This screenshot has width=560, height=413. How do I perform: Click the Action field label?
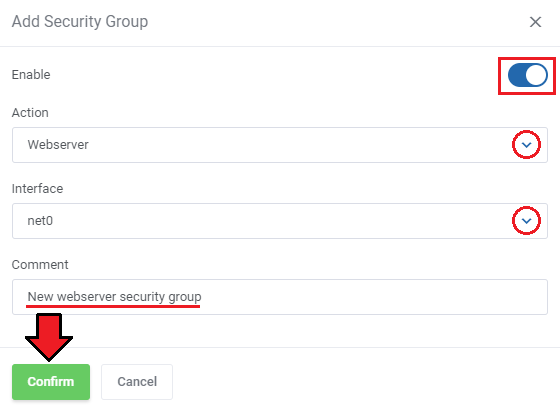click(30, 113)
